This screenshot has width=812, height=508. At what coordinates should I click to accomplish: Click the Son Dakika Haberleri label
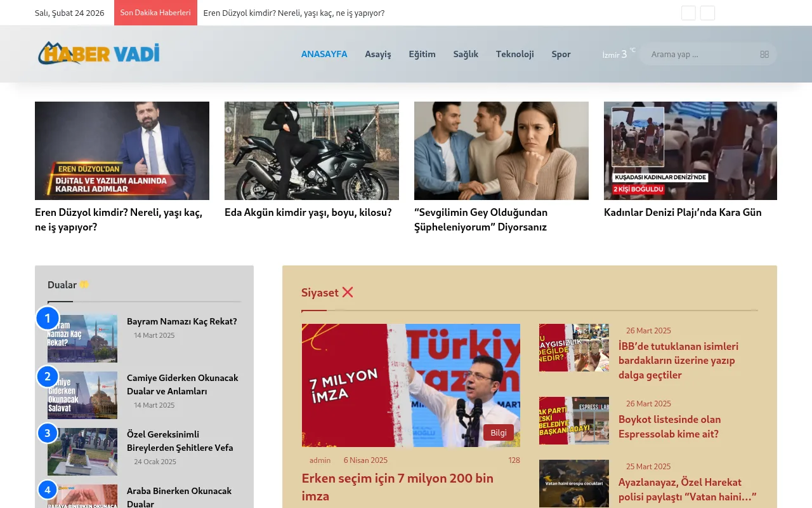pyautogui.click(x=155, y=13)
